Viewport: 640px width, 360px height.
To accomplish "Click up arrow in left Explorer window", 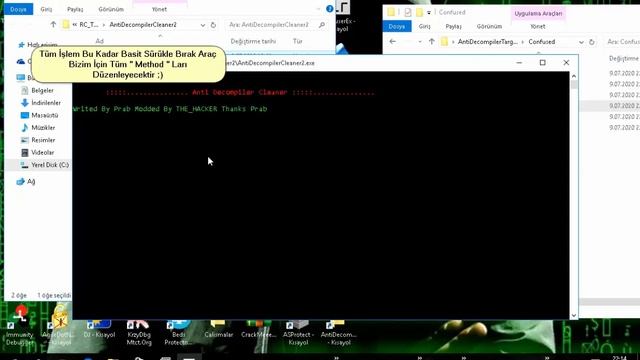I will pos(53,25).
